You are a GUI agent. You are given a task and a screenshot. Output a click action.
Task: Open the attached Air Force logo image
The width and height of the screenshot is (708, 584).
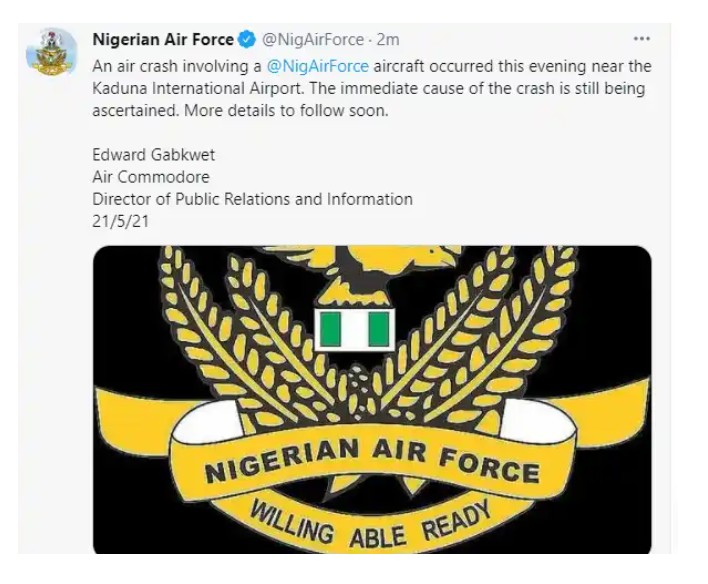(372, 400)
